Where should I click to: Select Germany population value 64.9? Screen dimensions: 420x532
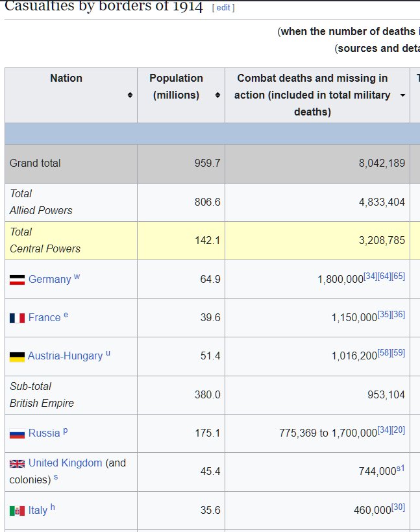click(210, 279)
